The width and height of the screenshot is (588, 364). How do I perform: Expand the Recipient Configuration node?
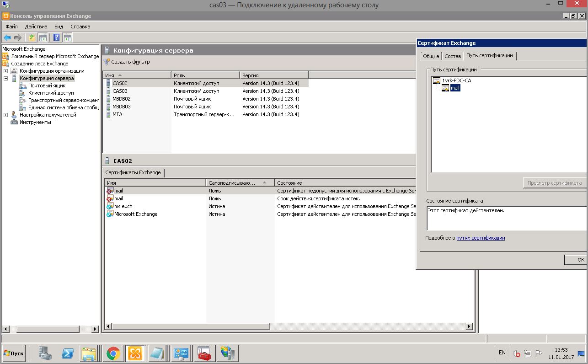point(5,115)
